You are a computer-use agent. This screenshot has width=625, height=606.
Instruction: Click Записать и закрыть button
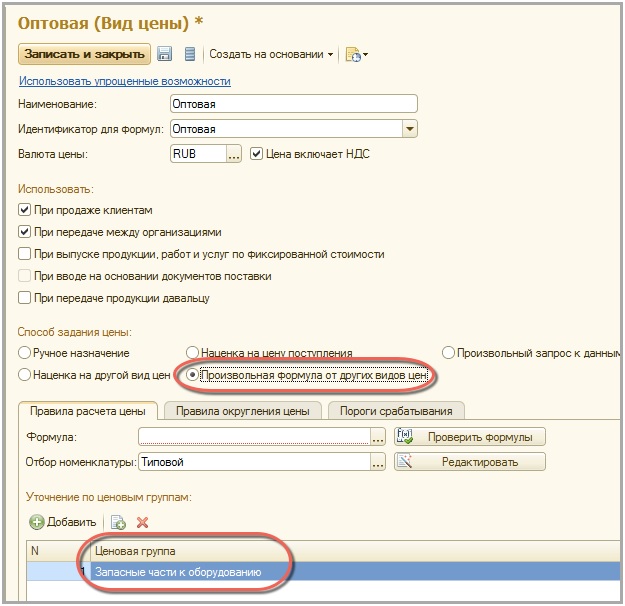pyautogui.click(x=84, y=54)
